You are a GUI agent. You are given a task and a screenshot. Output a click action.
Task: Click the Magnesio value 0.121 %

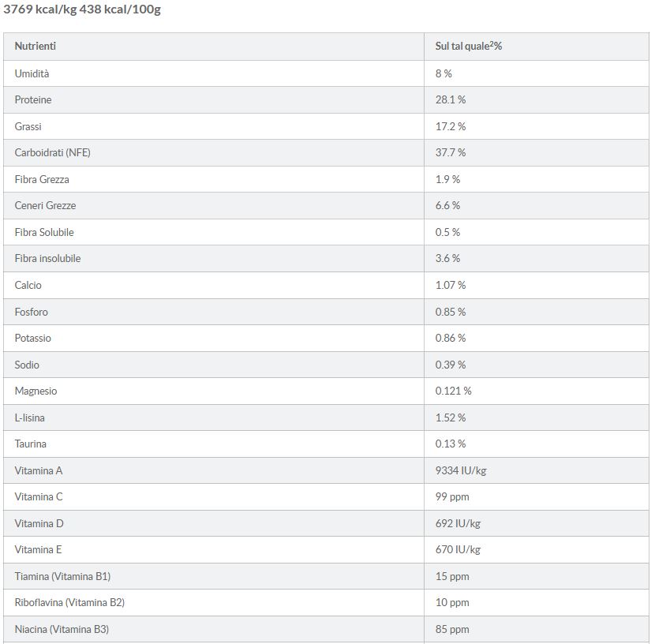pyautogui.click(x=454, y=391)
